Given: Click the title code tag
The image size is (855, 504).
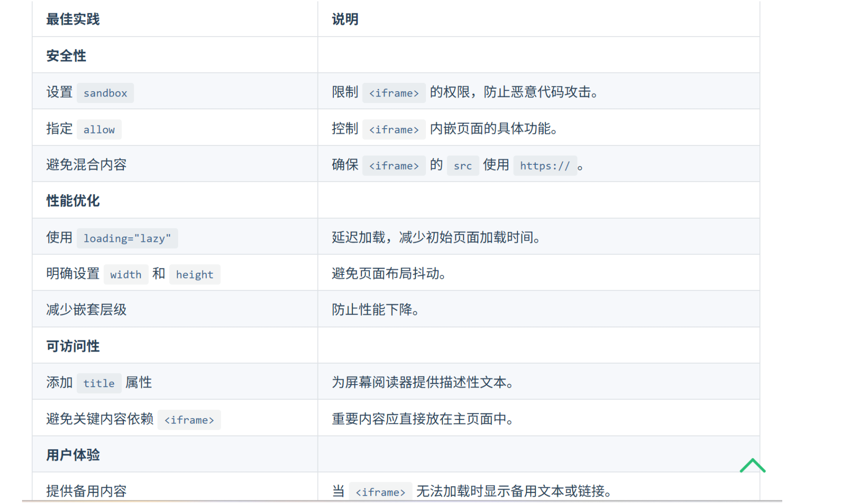Looking at the screenshot, I should [x=99, y=383].
